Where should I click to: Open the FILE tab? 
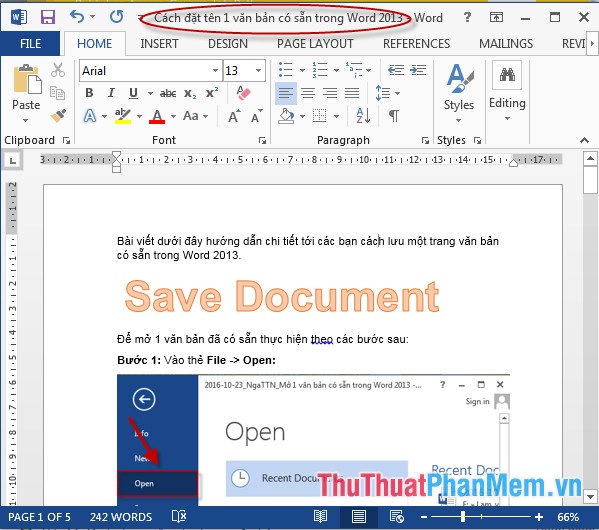tap(30, 44)
